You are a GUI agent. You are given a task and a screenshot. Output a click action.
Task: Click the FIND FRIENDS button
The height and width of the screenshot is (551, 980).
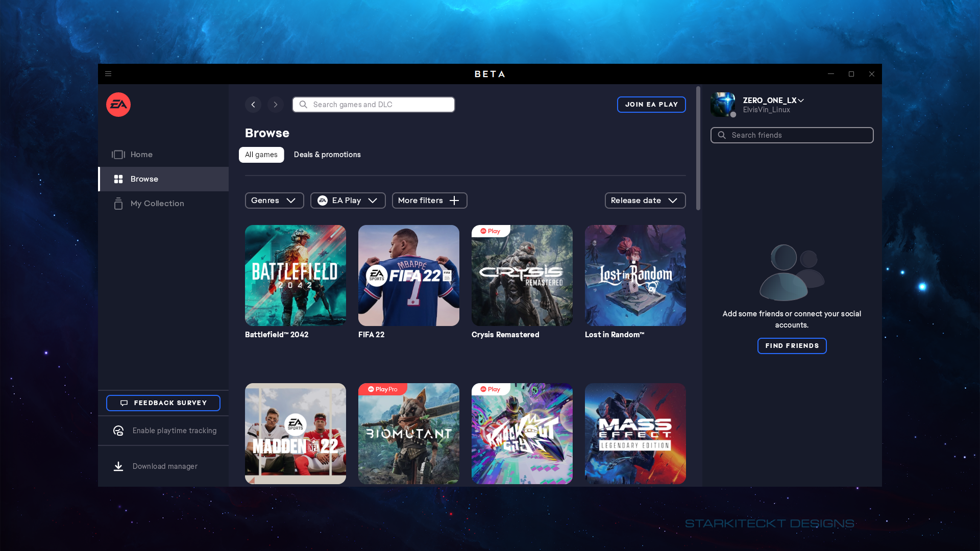click(792, 345)
